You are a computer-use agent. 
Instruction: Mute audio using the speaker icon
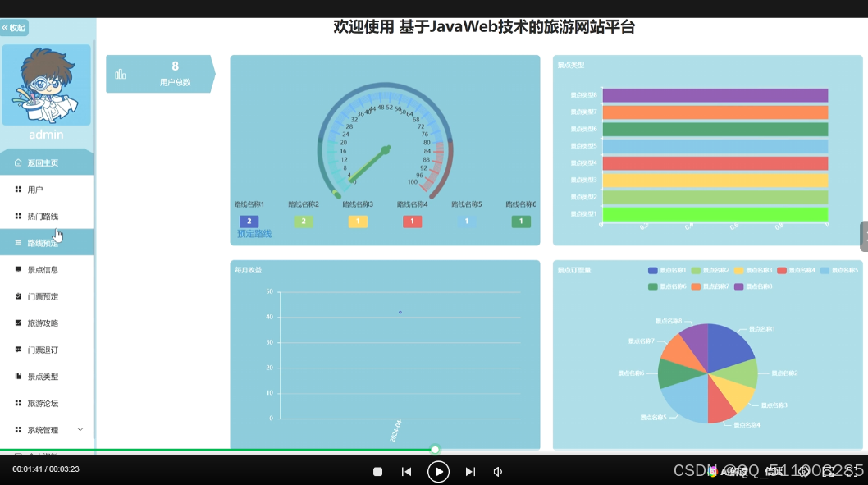(498, 472)
